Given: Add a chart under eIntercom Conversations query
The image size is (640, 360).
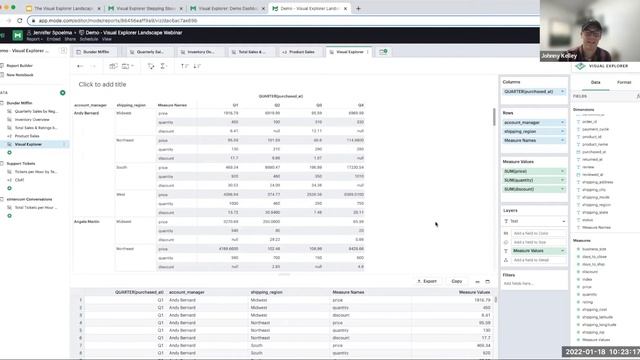Looking at the screenshot, I should [9, 216].
